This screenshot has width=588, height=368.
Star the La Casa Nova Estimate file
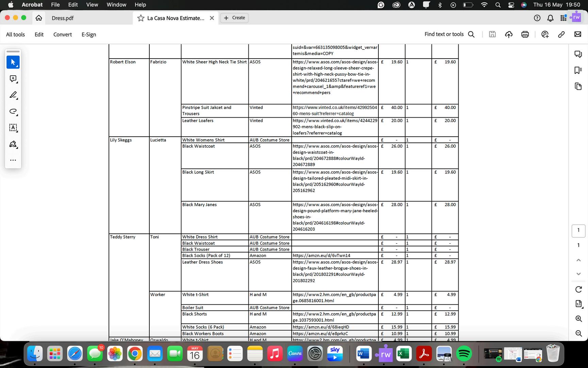tap(141, 18)
